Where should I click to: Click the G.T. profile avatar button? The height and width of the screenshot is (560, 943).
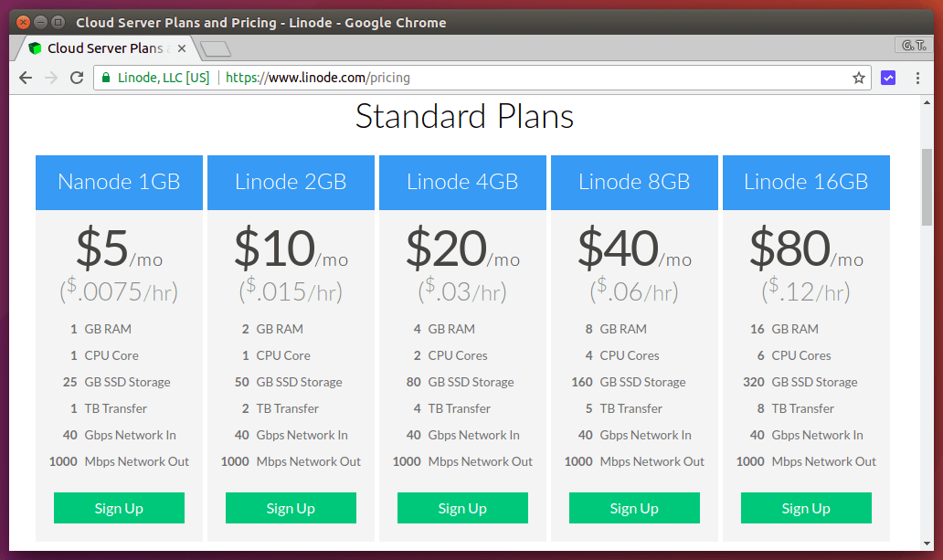click(913, 44)
